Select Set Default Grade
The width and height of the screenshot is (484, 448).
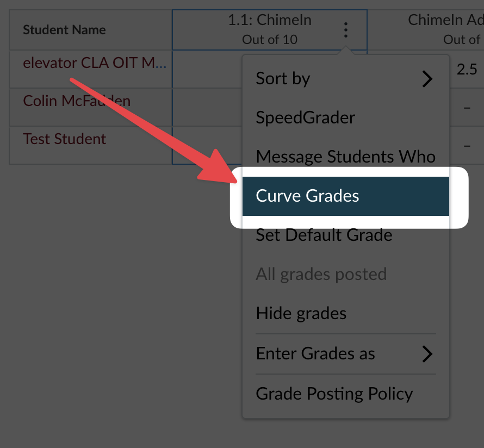coord(324,235)
